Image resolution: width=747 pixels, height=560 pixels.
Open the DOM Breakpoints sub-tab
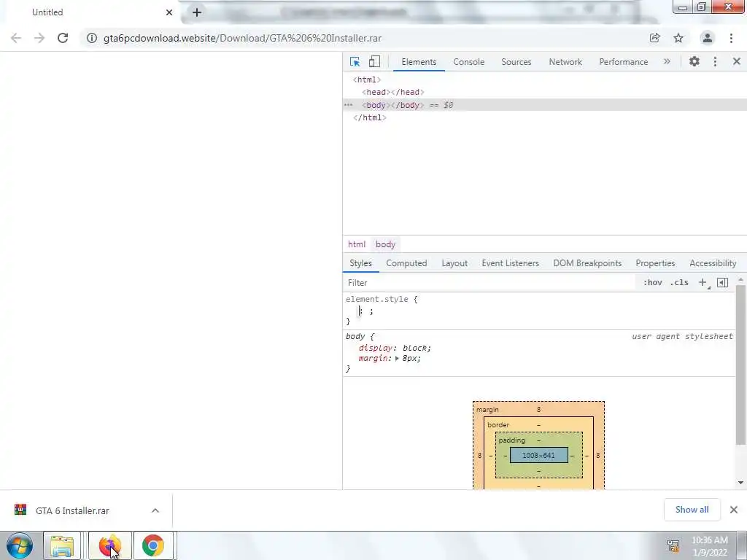(x=587, y=263)
